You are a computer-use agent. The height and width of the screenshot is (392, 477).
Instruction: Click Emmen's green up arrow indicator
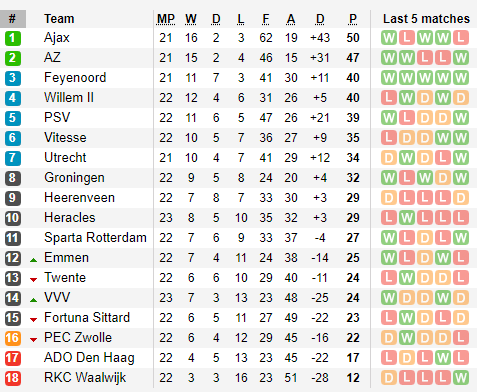tap(33, 260)
